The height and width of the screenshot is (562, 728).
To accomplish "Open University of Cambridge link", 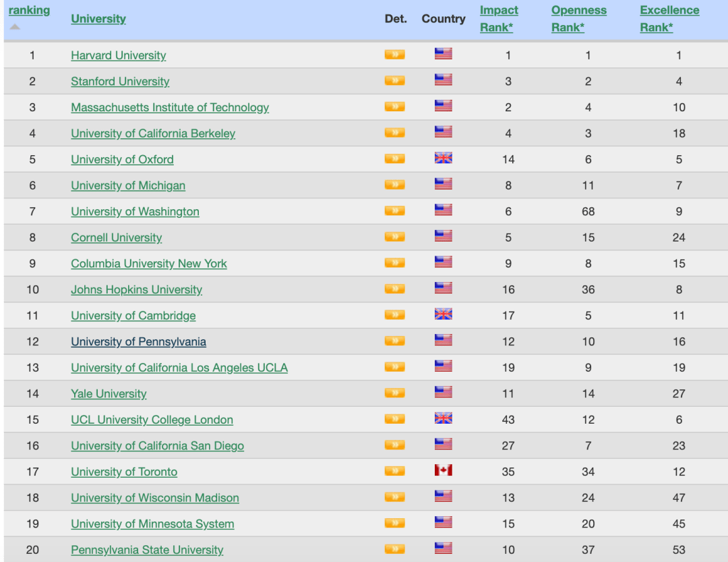I will (133, 316).
